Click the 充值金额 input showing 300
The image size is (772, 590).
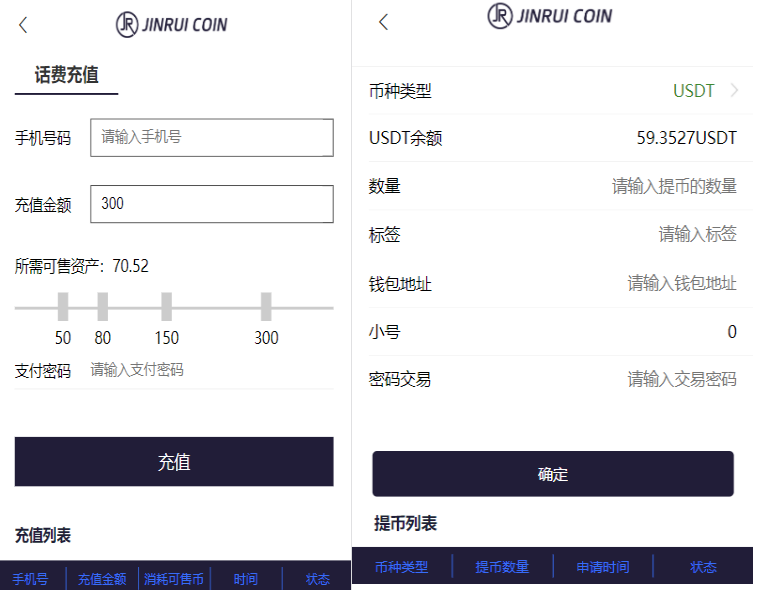tap(211, 204)
